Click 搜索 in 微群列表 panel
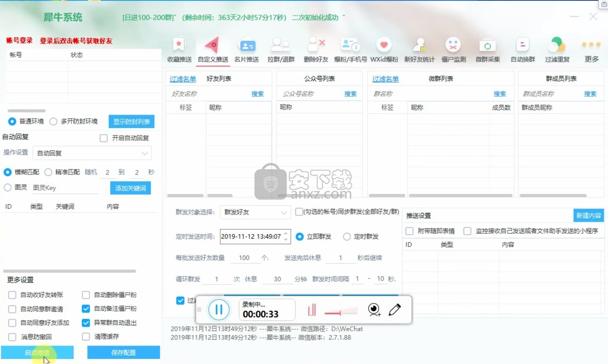This screenshot has width=608, height=364. [500, 94]
